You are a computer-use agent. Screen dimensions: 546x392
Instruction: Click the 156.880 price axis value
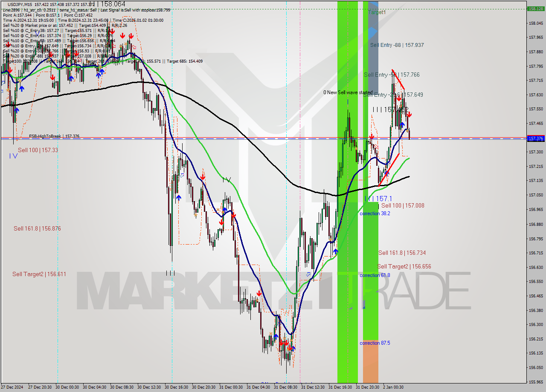(535, 224)
